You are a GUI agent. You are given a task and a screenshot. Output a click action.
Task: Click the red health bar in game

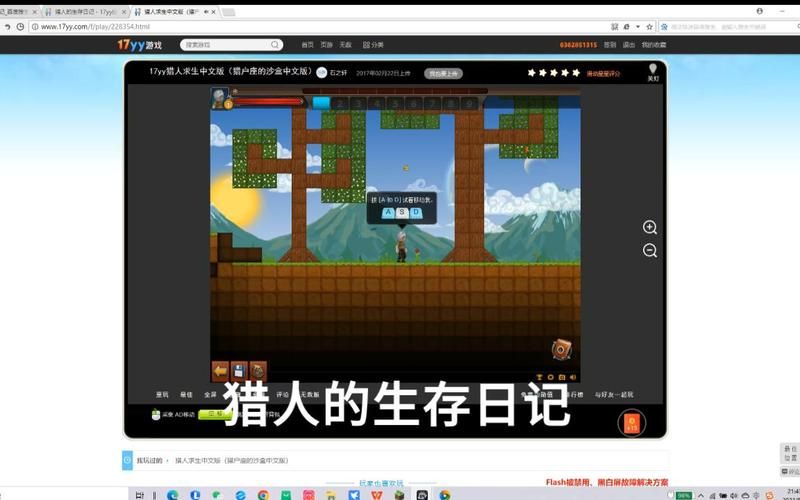point(267,102)
